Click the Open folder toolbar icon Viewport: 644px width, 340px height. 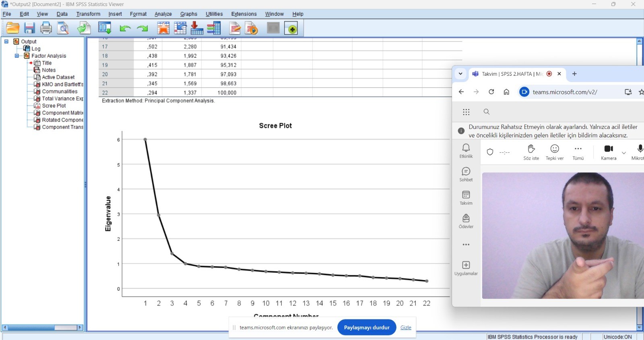(x=13, y=28)
